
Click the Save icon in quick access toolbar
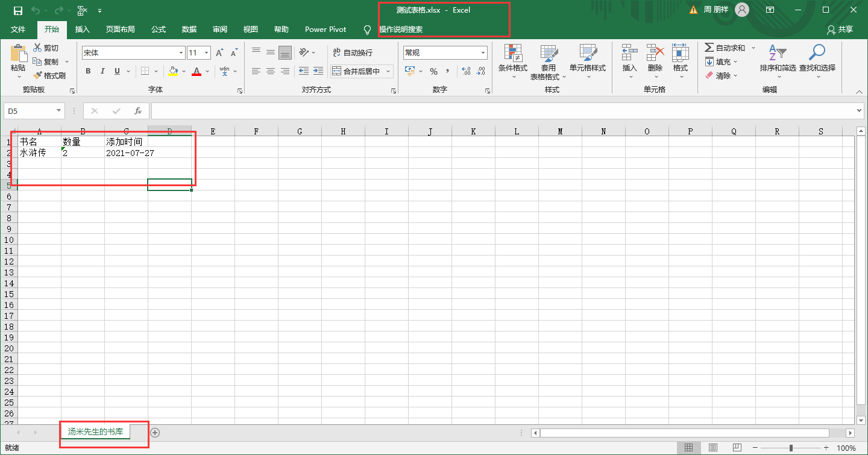click(x=17, y=10)
